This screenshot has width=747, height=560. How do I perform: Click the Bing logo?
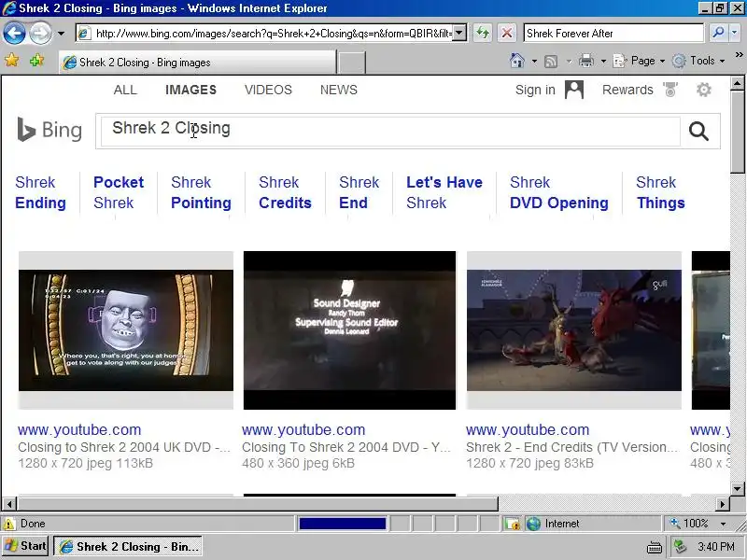coord(49,130)
